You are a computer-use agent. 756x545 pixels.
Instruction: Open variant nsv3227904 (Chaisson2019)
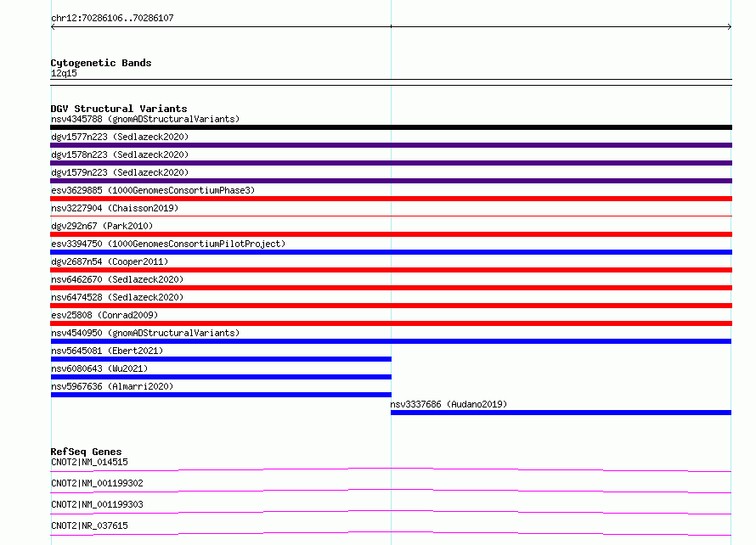coord(115,208)
